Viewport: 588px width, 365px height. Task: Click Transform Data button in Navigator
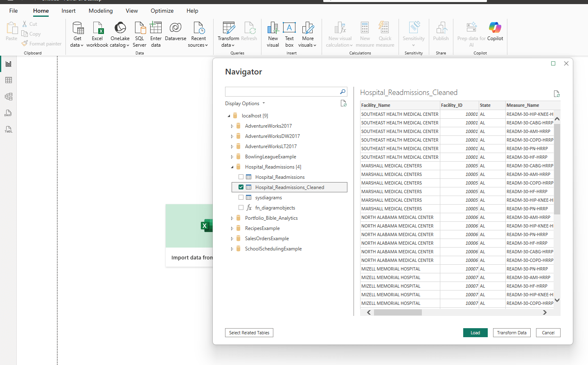click(512, 333)
